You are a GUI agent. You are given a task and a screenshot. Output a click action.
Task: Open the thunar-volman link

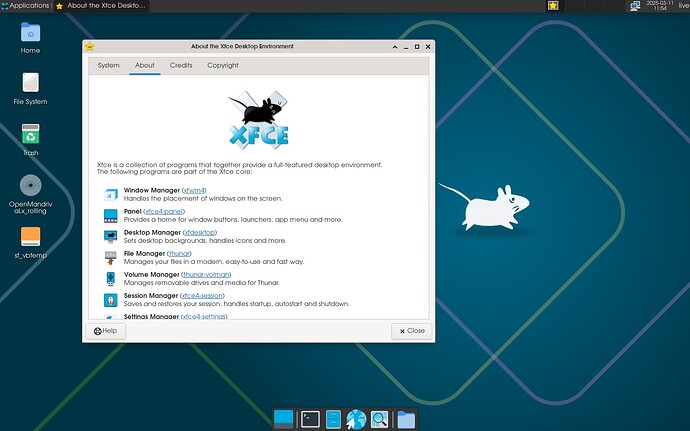[206, 275]
